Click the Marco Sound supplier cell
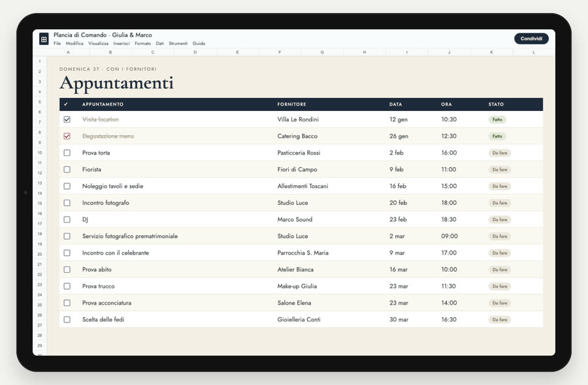 coord(295,219)
